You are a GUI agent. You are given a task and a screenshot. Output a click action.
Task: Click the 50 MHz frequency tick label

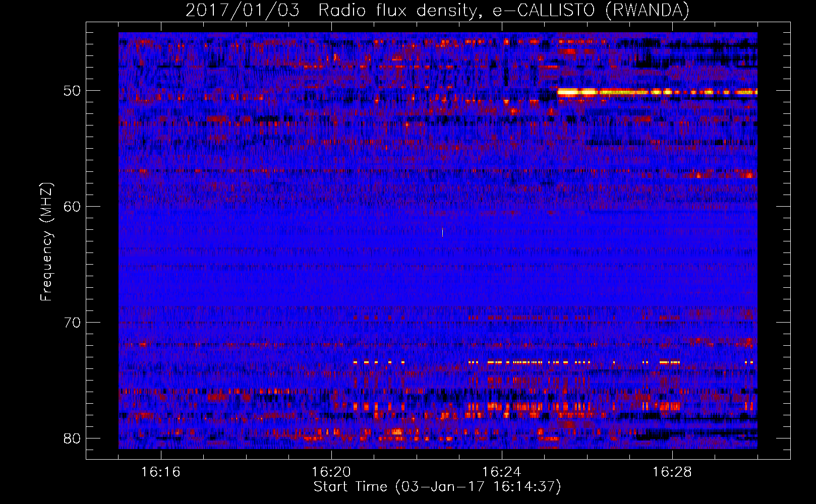72,91
